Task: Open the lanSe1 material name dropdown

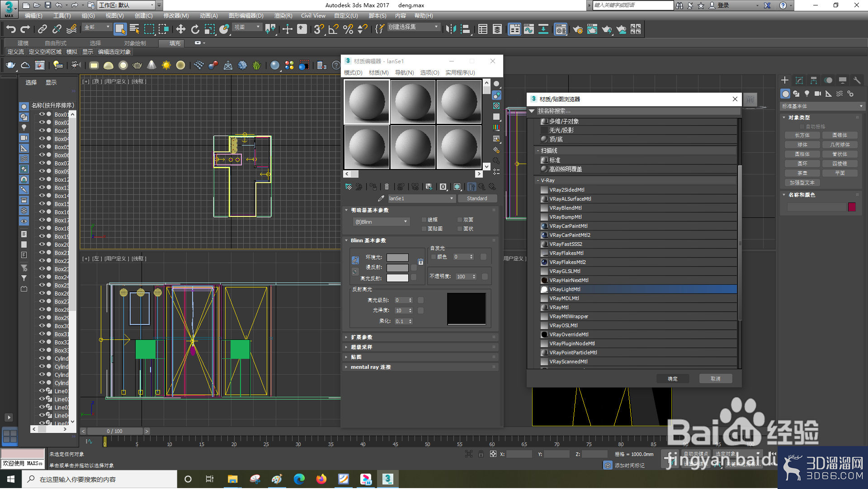Action: point(421,198)
